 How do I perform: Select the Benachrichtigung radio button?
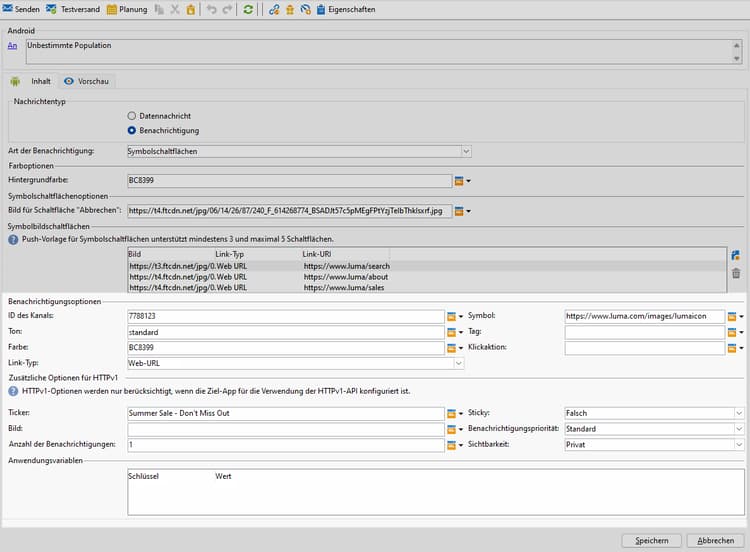coord(132,130)
